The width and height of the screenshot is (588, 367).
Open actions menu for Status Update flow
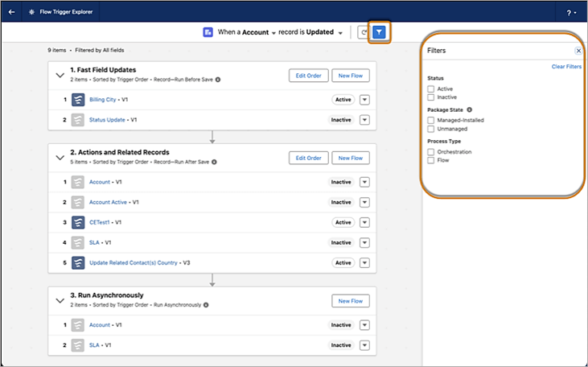point(364,120)
